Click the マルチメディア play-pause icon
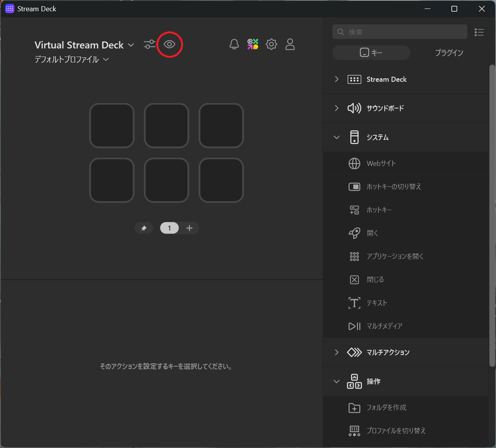Screen dimensions: 496x448 click(x=354, y=326)
